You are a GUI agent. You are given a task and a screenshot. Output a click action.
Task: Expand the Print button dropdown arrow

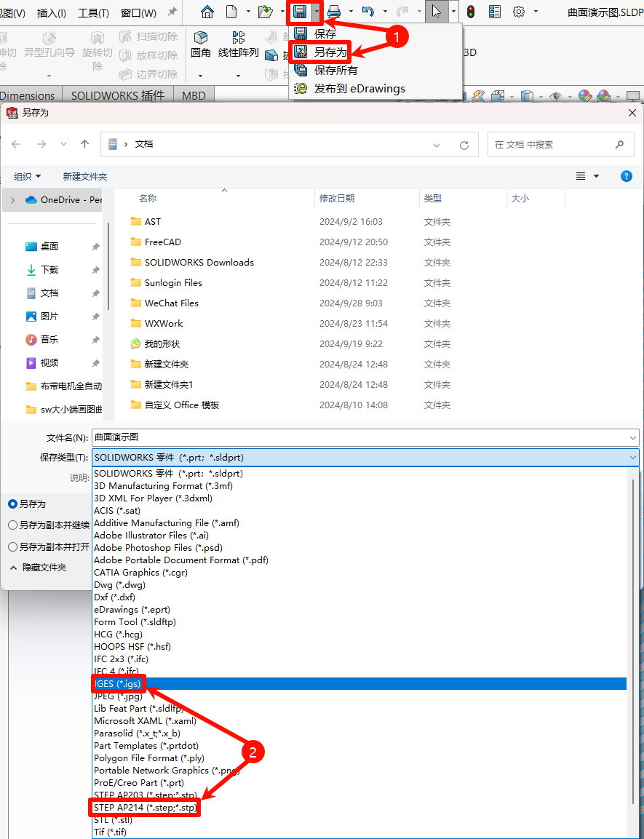pyautogui.click(x=351, y=12)
